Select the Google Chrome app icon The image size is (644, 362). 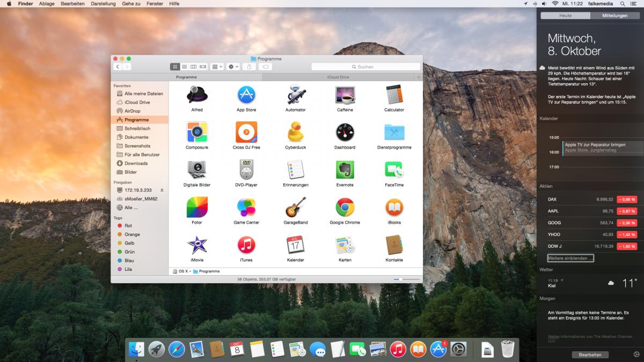tap(345, 207)
